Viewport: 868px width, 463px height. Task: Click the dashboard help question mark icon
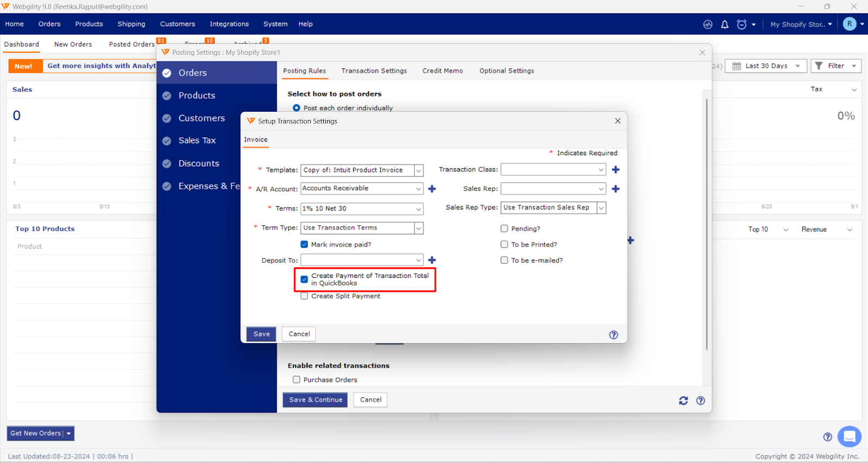(827, 437)
